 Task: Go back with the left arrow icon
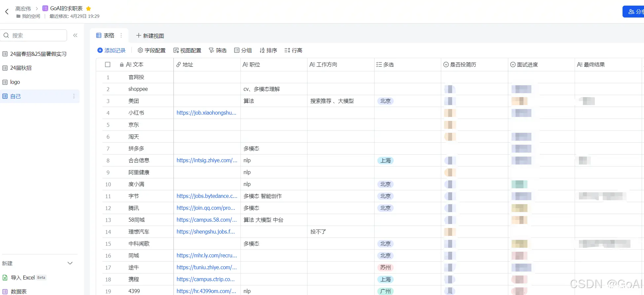pyautogui.click(x=7, y=12)
